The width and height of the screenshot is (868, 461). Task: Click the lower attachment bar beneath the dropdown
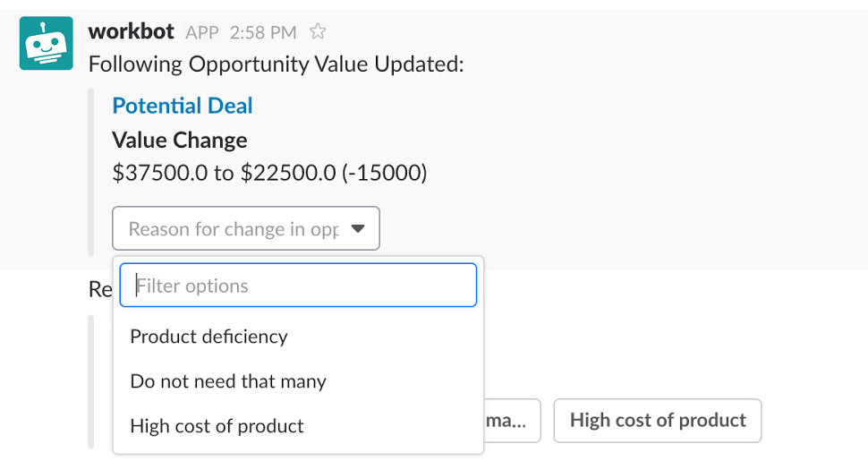point(91,381)
